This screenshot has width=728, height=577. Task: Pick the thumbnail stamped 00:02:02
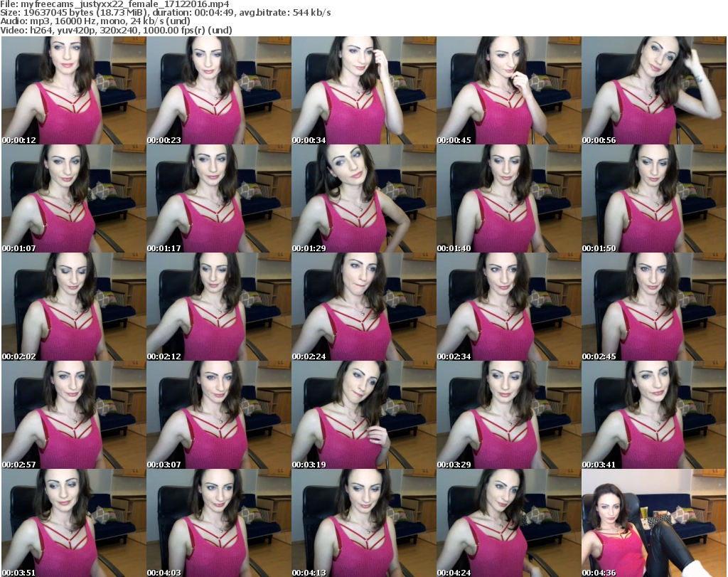click(73, 307)
